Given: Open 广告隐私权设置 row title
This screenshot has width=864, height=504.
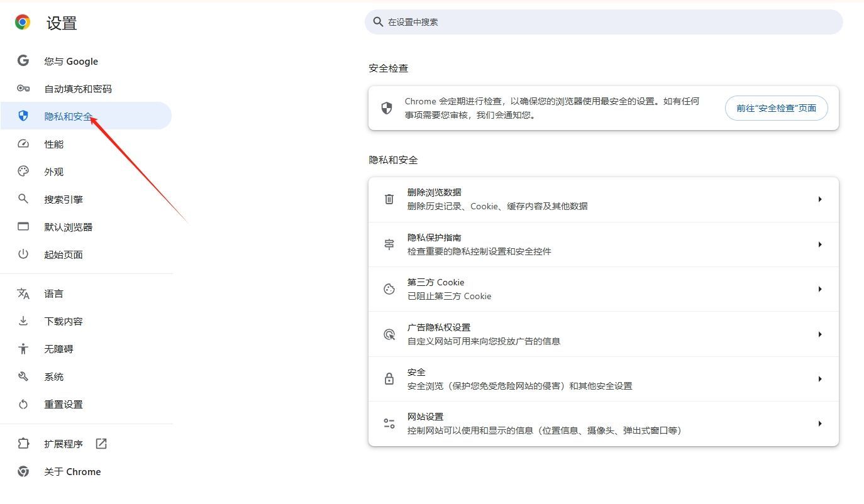Looking at the screenshot, I should tap(439, 327).
